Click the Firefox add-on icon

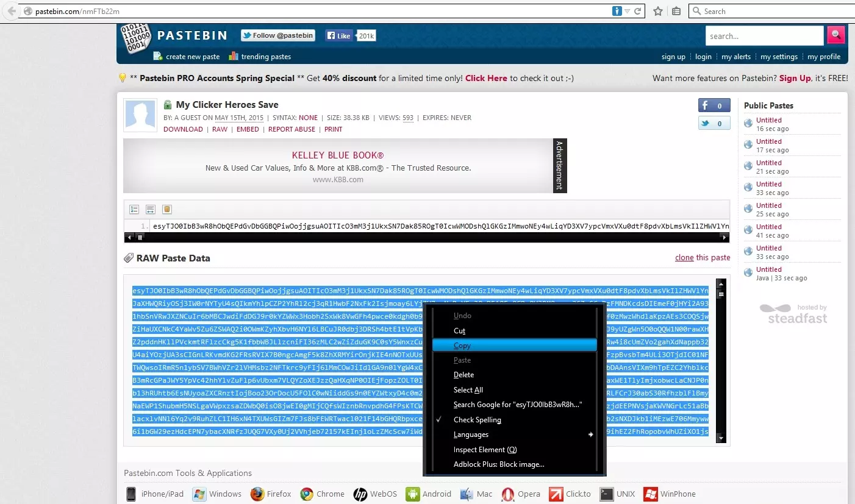[x=257, y=494]
